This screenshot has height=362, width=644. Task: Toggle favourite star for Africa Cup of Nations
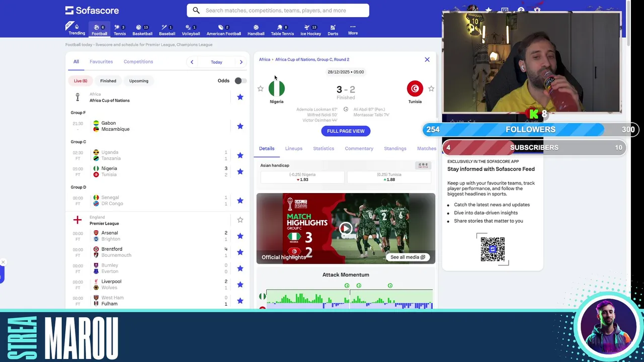coord(240,97)
